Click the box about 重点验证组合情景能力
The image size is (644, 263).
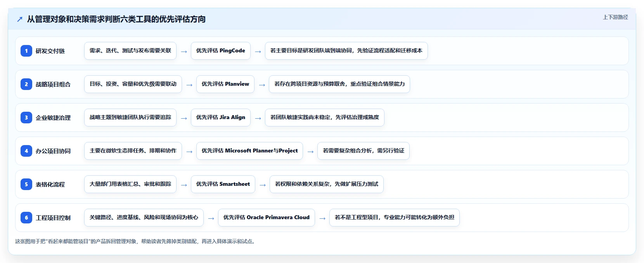(x=339, y=84)
